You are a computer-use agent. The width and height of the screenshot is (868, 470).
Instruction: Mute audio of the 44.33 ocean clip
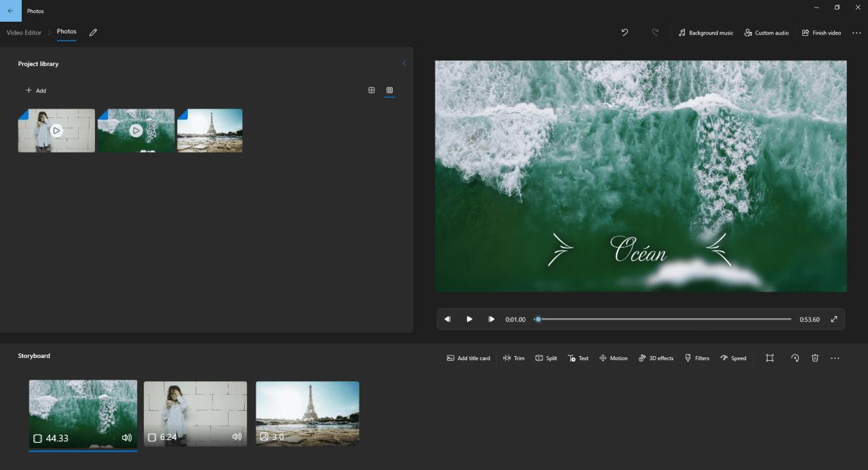click(127, 437)
